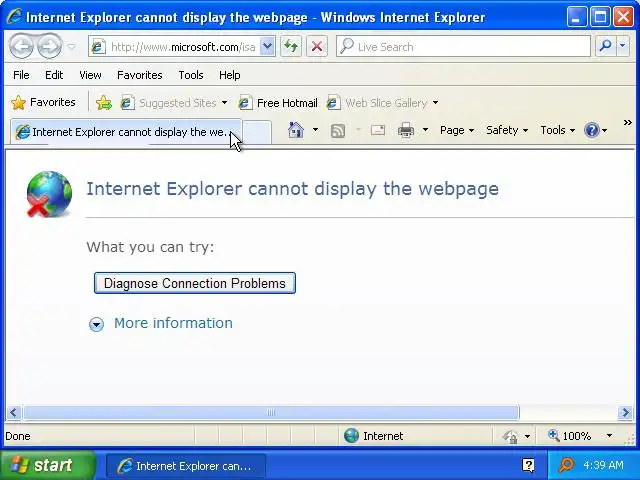640x480 pixels.
Task: Select the 'Internet Explorer cannot display' tab
Action: 126,132
